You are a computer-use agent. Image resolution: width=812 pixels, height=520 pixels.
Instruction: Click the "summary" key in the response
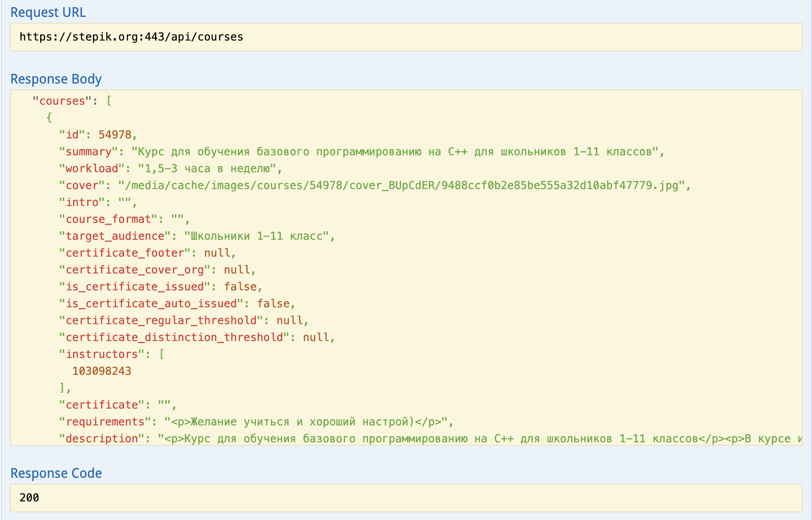[x=88, y=152]
